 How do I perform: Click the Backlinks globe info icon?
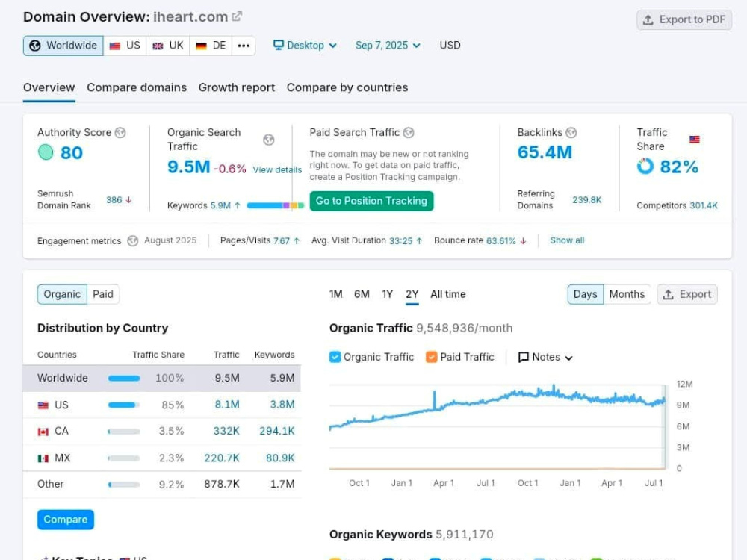[x=571, y=132]
